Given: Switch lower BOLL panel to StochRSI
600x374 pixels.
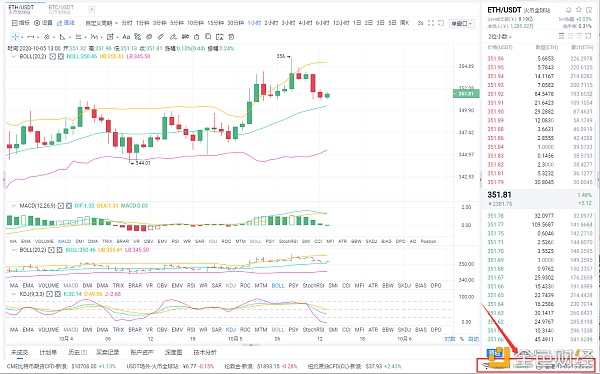Looking at the screenshot, I should (313, 286).
